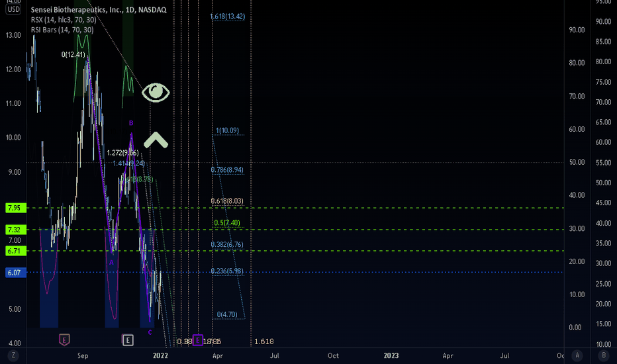Screen dimensions: 617x364
Task: Click the Z timezone button
Action: pyautogui.click(x=13, y=355)
